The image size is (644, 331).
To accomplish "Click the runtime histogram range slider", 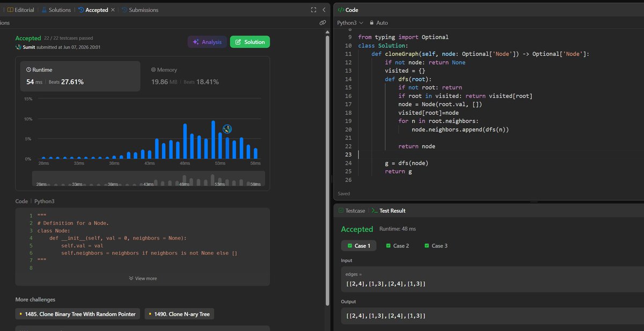I will click(149, 179).
